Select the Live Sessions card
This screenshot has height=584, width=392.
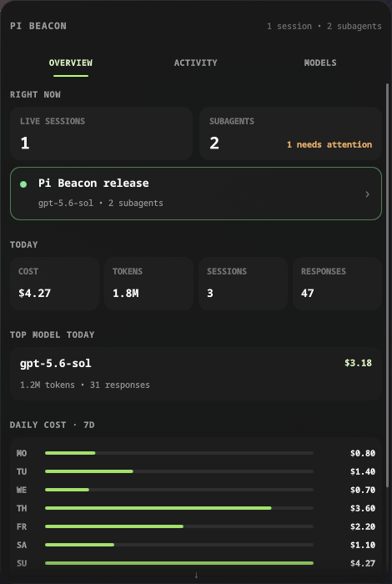pos(101,133)
